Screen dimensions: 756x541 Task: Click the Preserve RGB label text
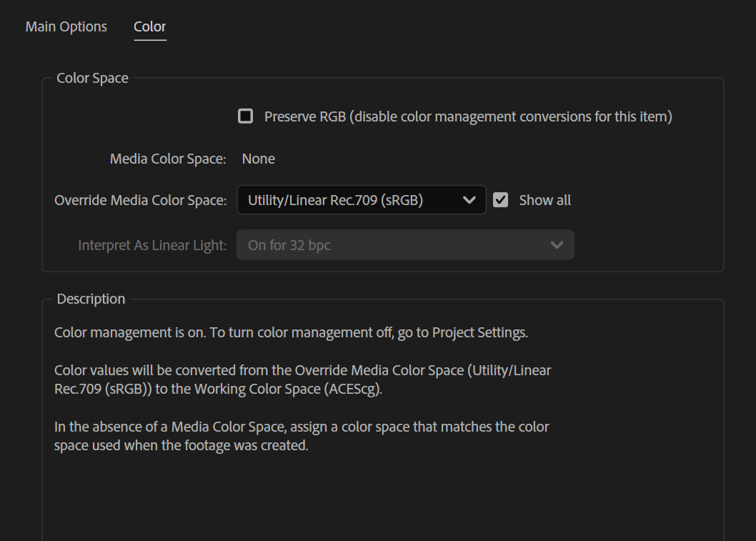[x=467, y=116]
